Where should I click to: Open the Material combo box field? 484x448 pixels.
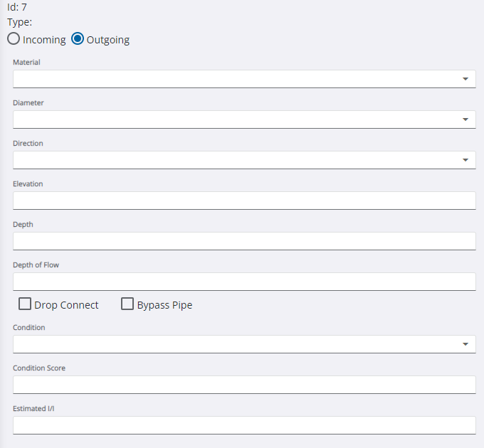235,79
